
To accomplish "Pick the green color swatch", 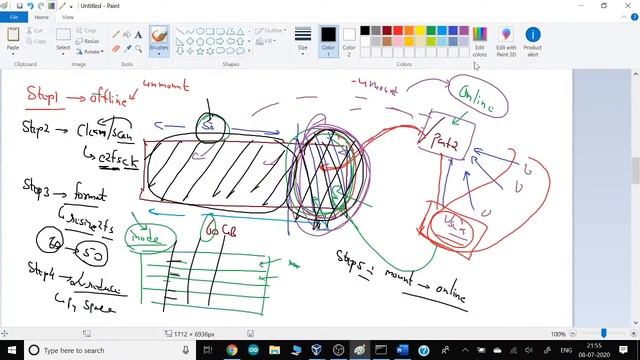I will click(431, 31).
